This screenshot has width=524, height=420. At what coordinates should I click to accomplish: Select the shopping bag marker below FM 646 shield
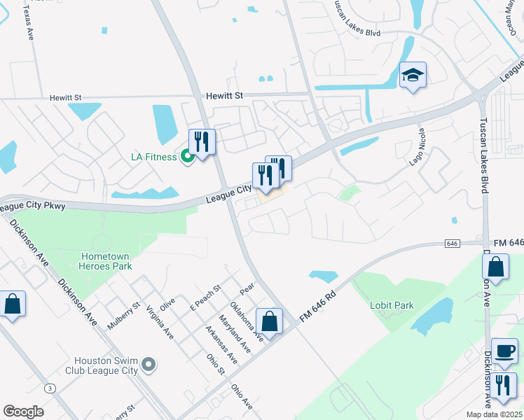[495, 267]
